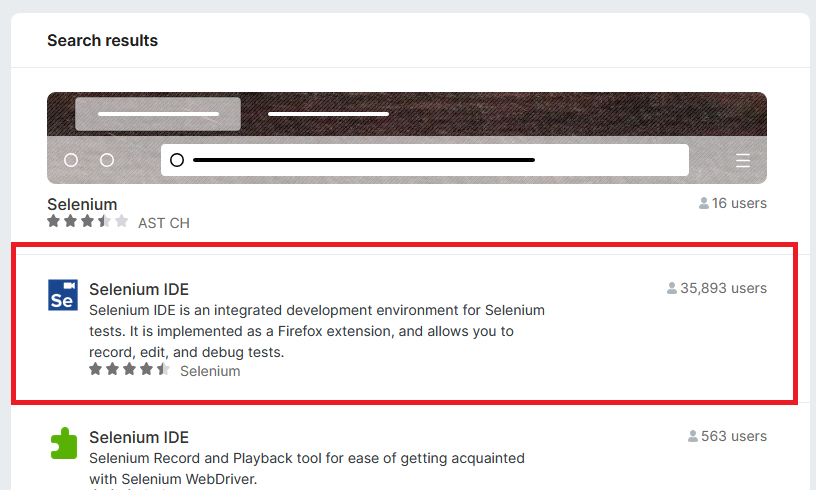This screenshot has width=816, height=490.
Task: Click the hamburger menu in theme preview
Action: click(743, 160)
